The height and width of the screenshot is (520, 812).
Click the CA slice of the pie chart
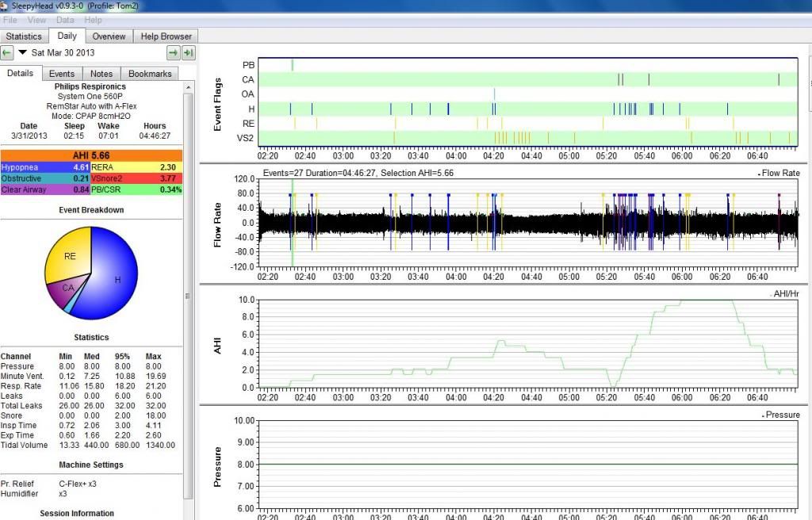point(68,288)
